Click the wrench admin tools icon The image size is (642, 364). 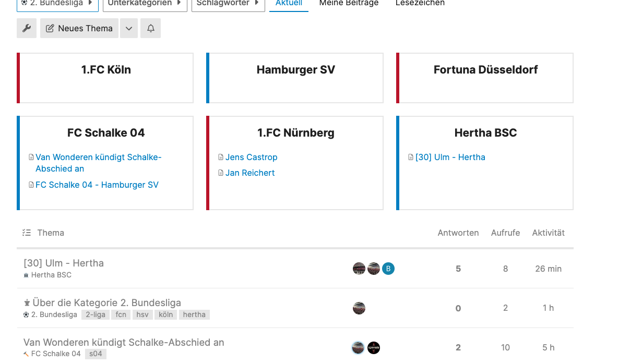(x=27, y=28)
